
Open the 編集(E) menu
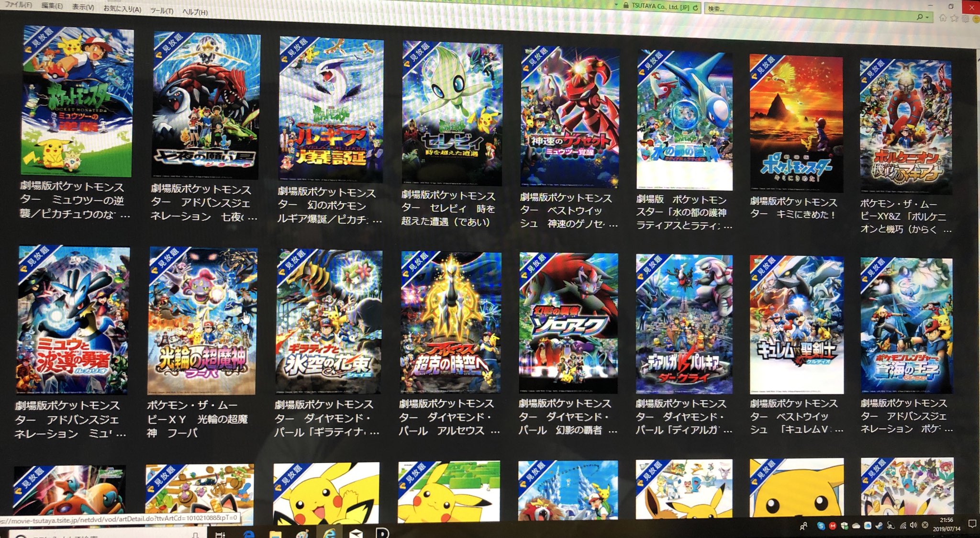[52, 6]
